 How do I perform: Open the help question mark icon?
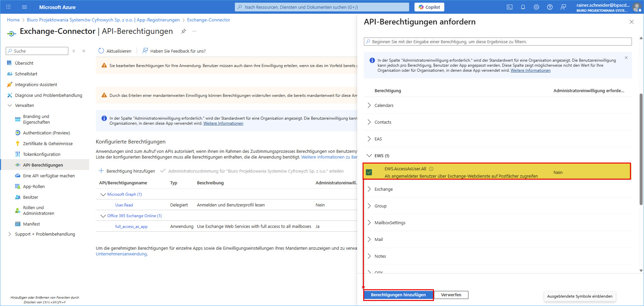[x=550, y=7]
